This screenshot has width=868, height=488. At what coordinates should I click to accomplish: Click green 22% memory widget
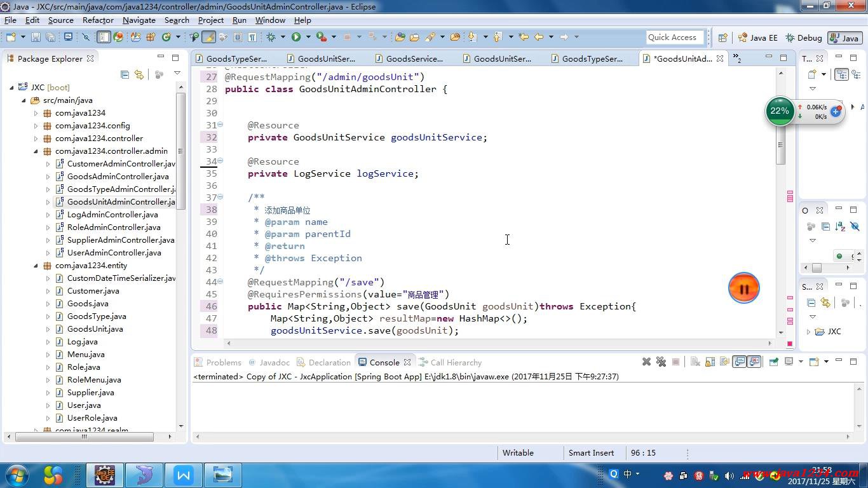[780, 111]
